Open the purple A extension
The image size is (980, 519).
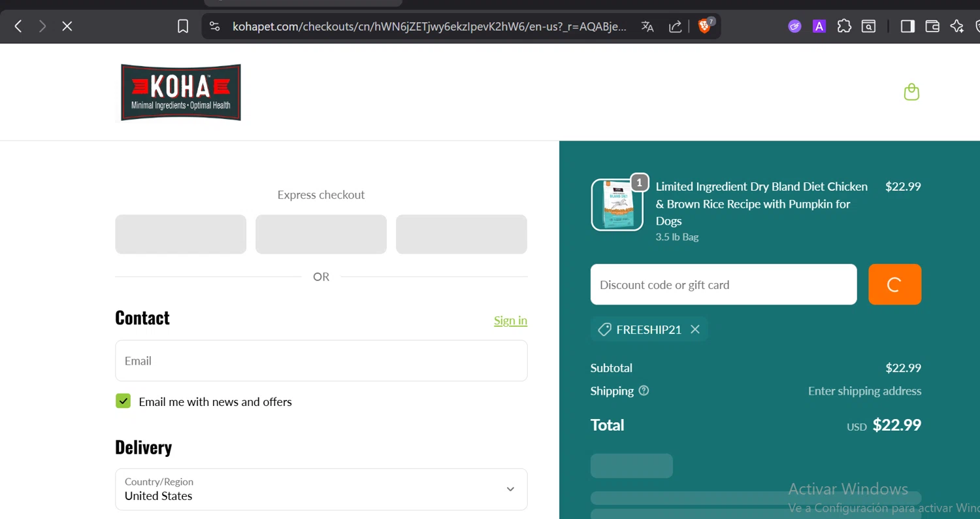point(819,26)
